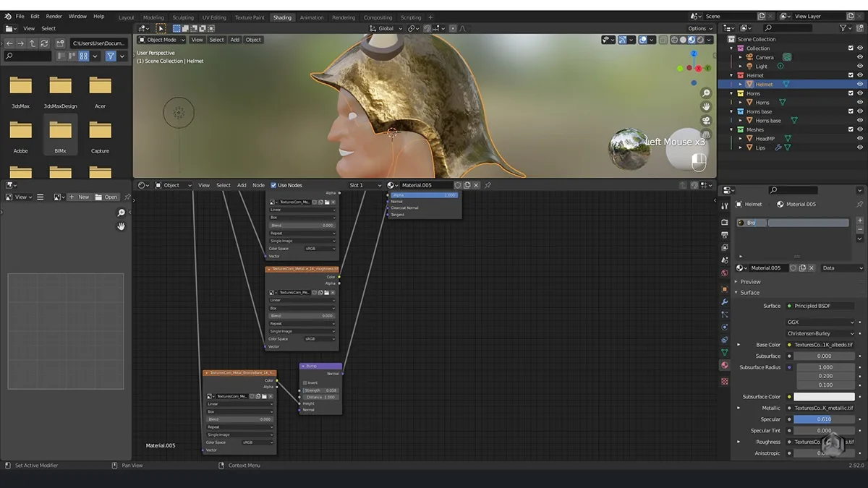868x488 pixels.
Task: Uncheck the Meshes collection checkbox
Action: coord(851,129)
